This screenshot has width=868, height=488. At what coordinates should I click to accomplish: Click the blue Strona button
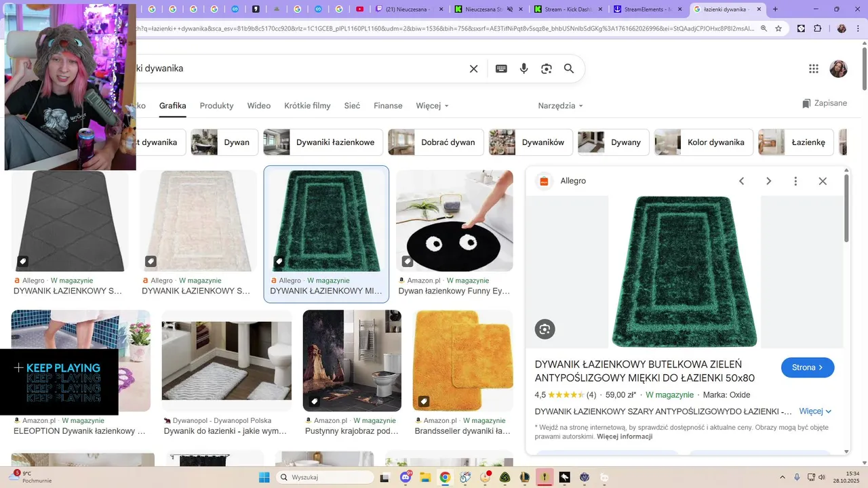click(x=808, y=367)
